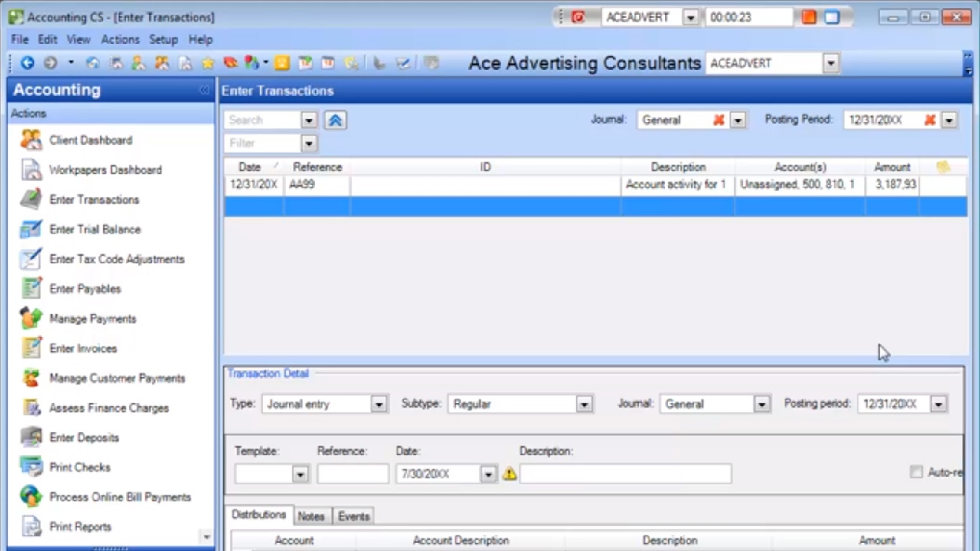Clear the Posting Period filter red X
Viewport: 980px width, 551px height.
click(929, 120)
